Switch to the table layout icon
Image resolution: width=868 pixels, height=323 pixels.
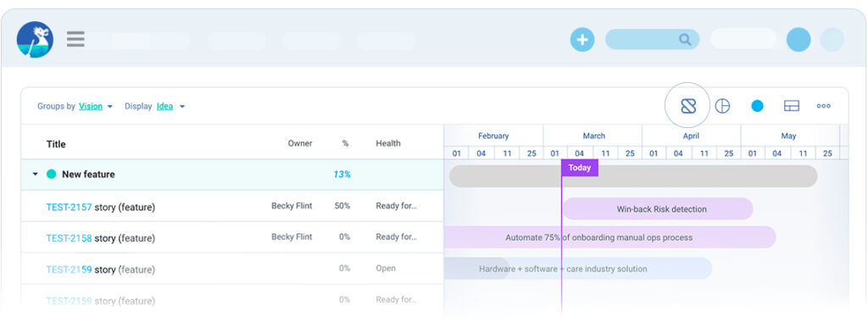point(792,106)
